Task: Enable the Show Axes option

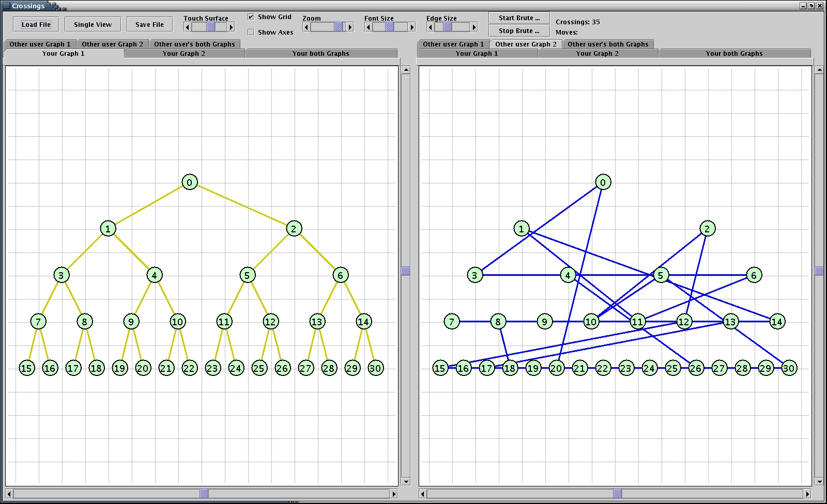Action: (251, 31)
